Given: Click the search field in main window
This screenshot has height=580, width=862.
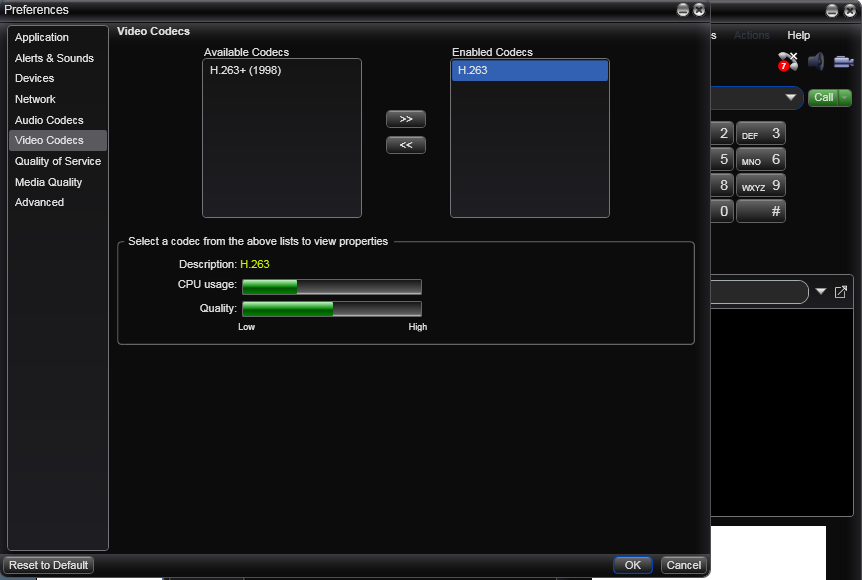Looking at the screenshot, I should 759,292.
